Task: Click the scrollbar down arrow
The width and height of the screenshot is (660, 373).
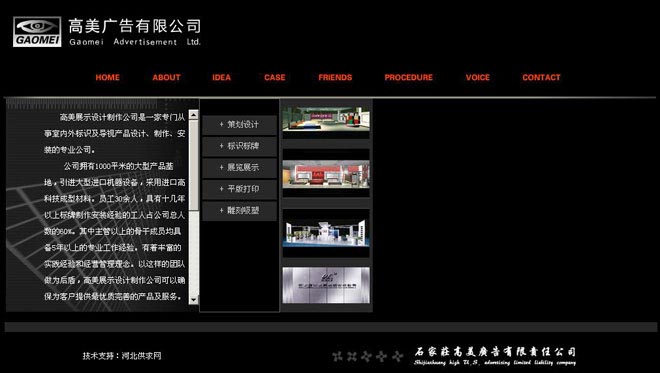Action: [194, 299]
